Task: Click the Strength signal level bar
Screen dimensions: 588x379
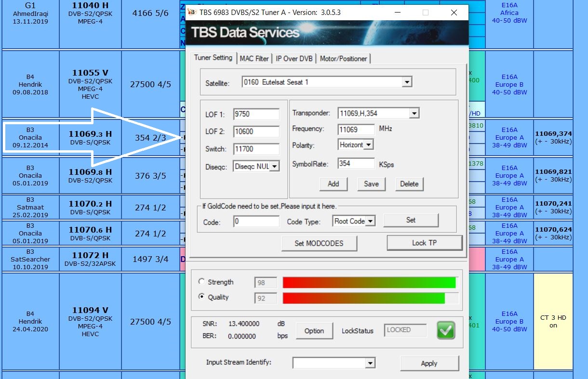Action: 370,283
